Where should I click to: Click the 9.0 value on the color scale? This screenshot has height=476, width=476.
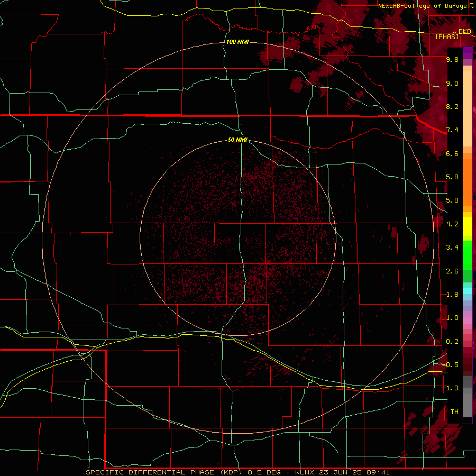[x=452, y=83]
